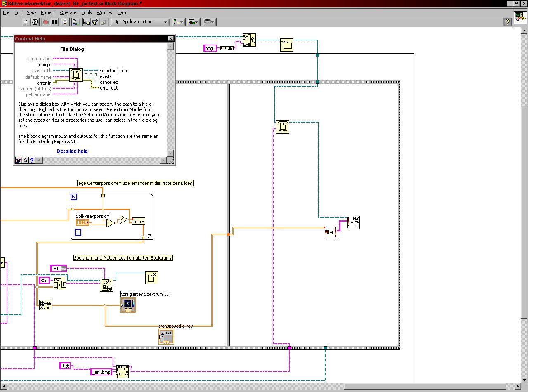The width and height of the screenshot is (534, 392).
Task: Select the png2 string constant
Action: click(210, 48)
